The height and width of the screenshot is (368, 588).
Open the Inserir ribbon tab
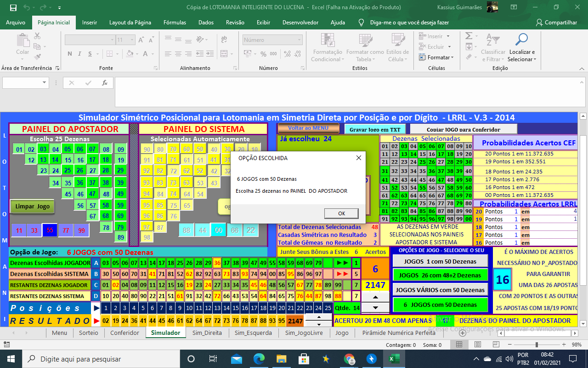click(90, 23)
